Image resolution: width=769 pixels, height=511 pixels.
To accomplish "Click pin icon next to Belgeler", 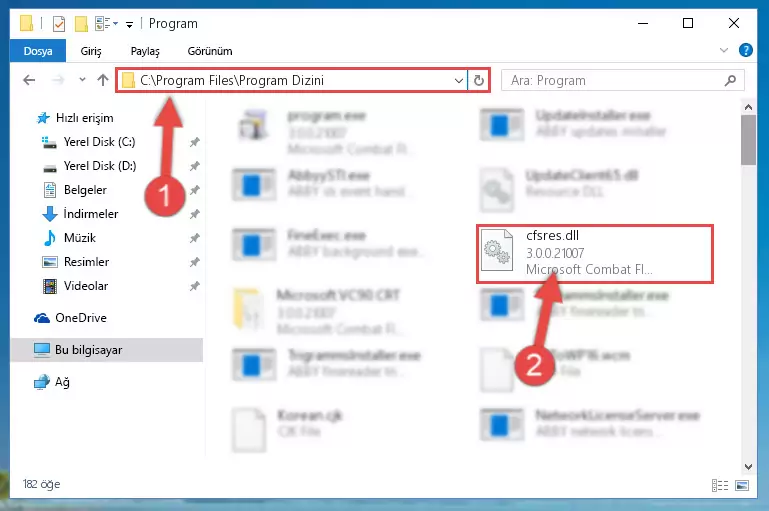I will [x=195, y=190].
